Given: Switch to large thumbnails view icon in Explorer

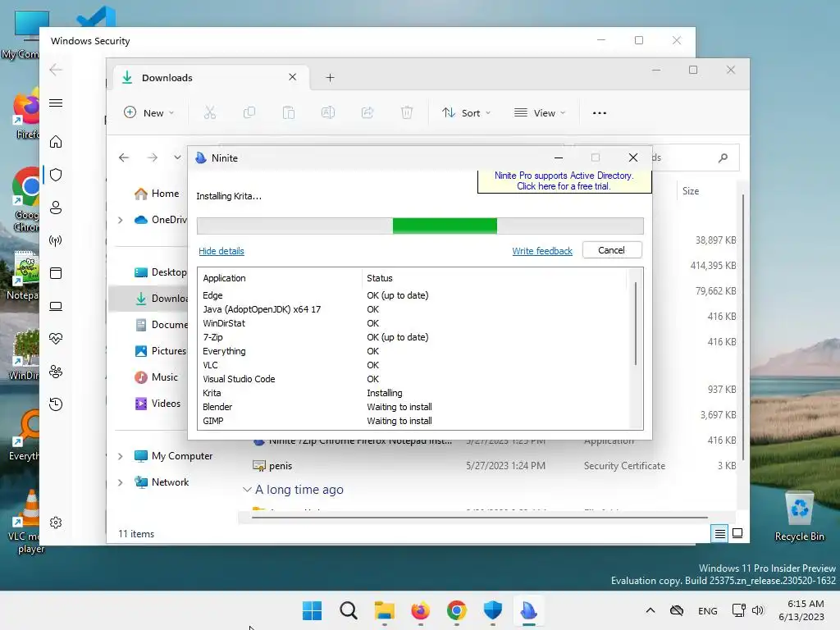Looking at the screenshot, I should coord(737,533).
